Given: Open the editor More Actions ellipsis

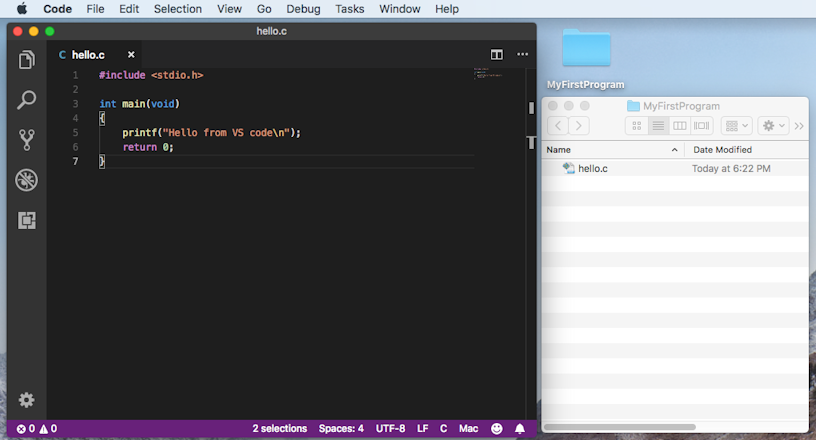Looking at the screenshot, I should tap(522, 54).
